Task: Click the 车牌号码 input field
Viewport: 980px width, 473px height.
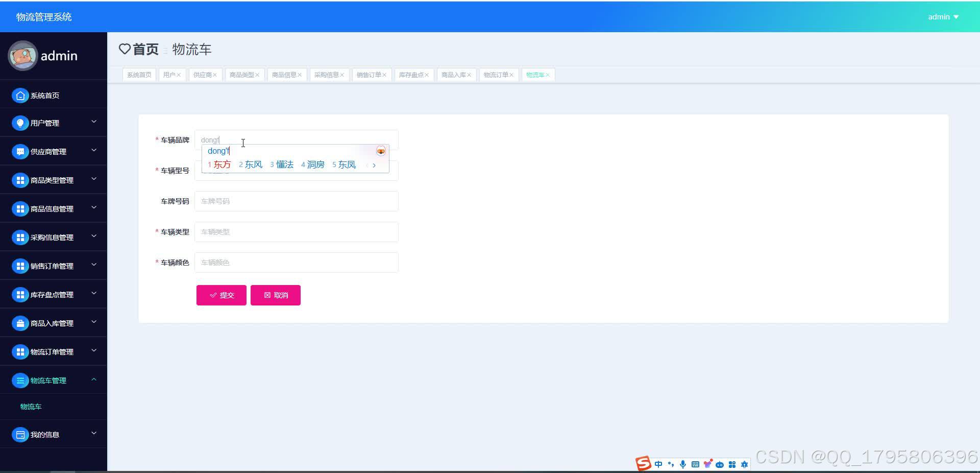Action: (x=296, y=201)
